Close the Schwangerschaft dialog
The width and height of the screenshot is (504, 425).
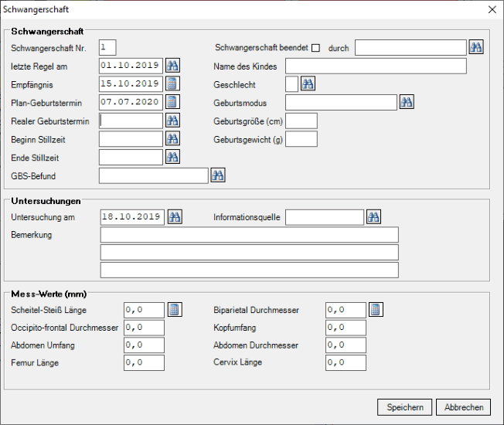(492, 9)
